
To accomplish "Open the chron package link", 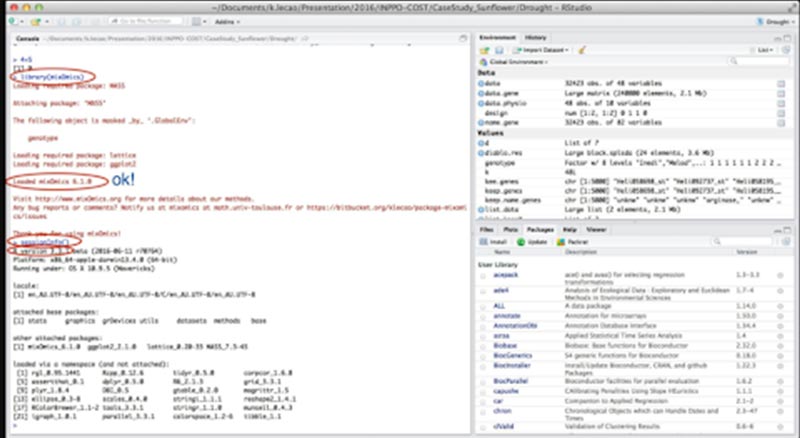I will (502, 411).
